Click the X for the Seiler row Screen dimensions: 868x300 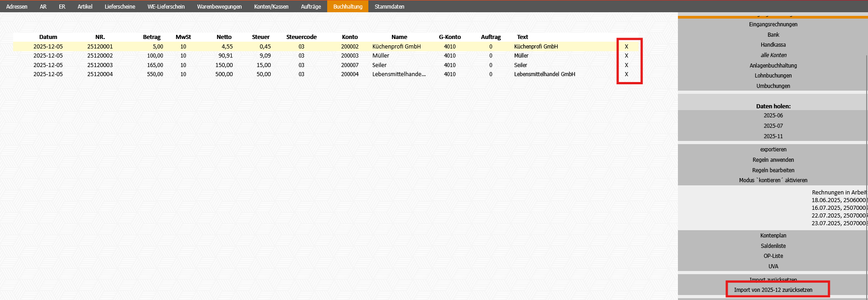click(626, 65)
